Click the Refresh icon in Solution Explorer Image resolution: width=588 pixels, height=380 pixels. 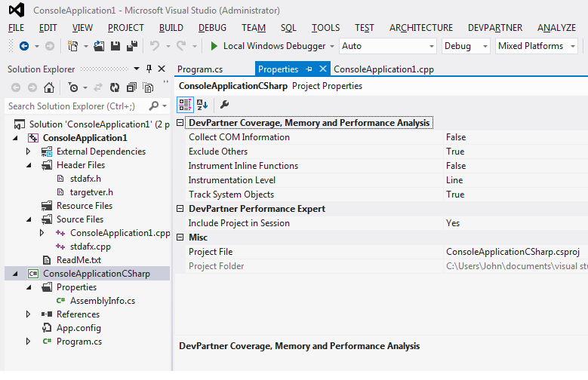pyautogui.click(x=113, y=87)
